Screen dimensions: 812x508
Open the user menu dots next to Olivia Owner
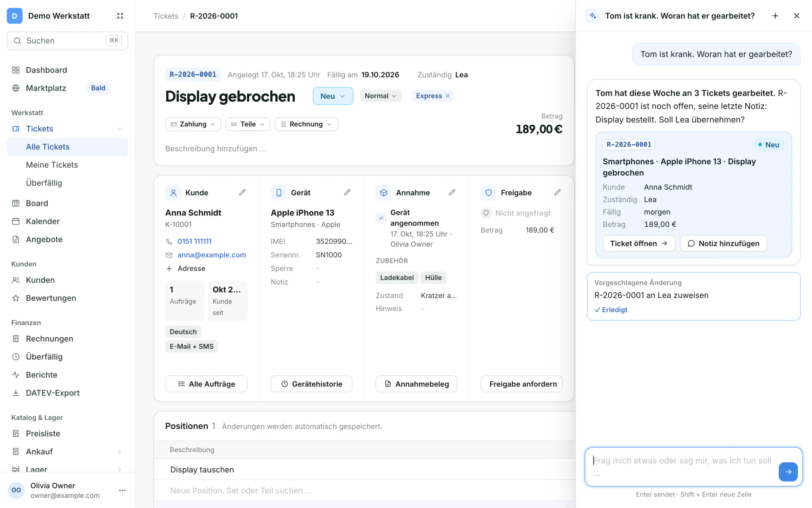tap(122, 490)
